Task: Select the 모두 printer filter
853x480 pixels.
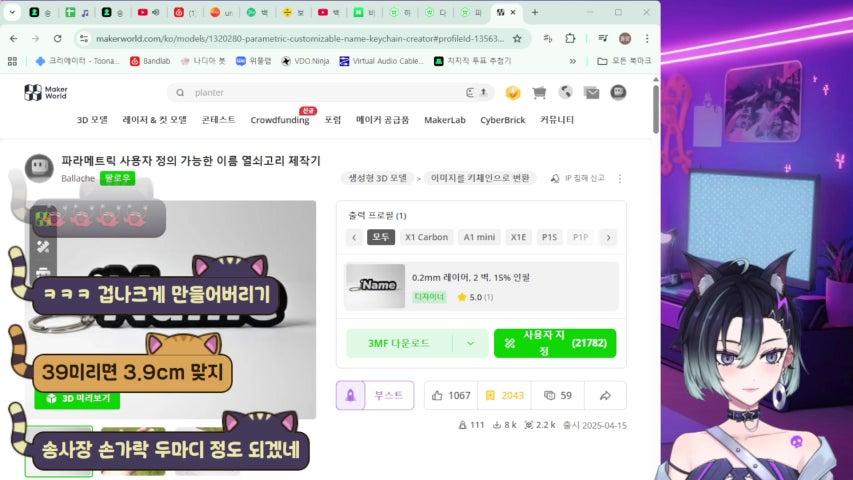Action: (x=381, y=237)
